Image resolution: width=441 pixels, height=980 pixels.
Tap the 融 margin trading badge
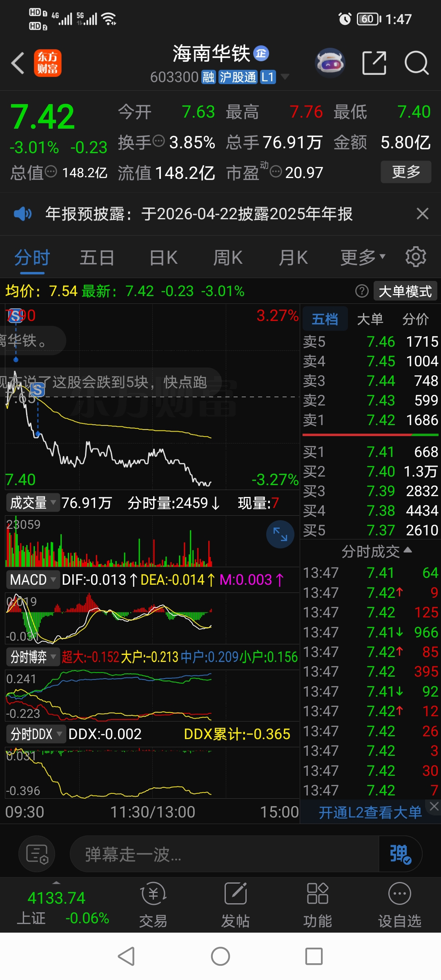point(208,77)
